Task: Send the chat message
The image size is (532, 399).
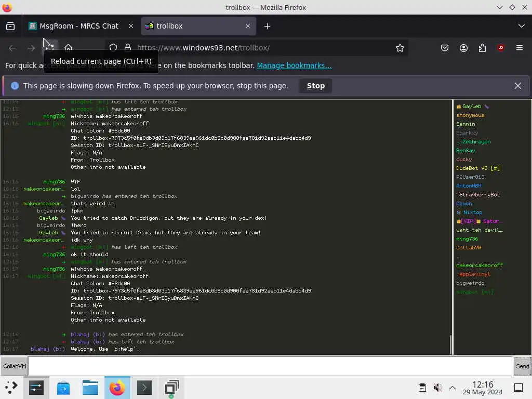Action: pyautogui.click(x=522, y=366)
